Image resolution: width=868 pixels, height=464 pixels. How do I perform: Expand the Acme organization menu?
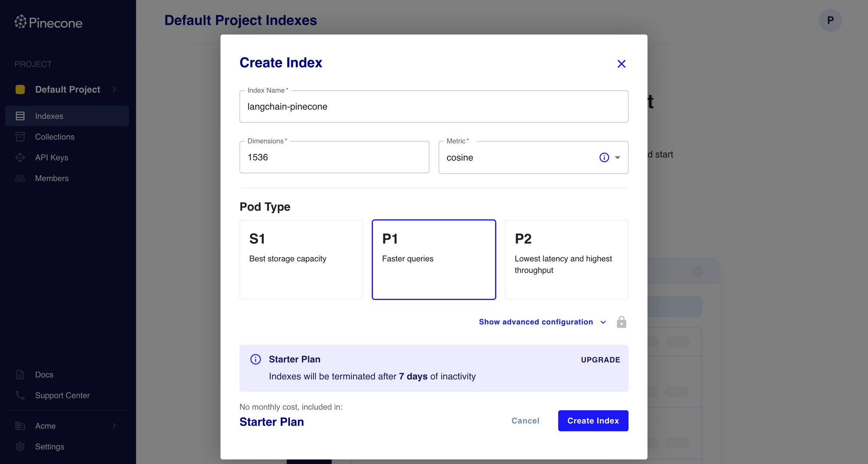point(45,426)
